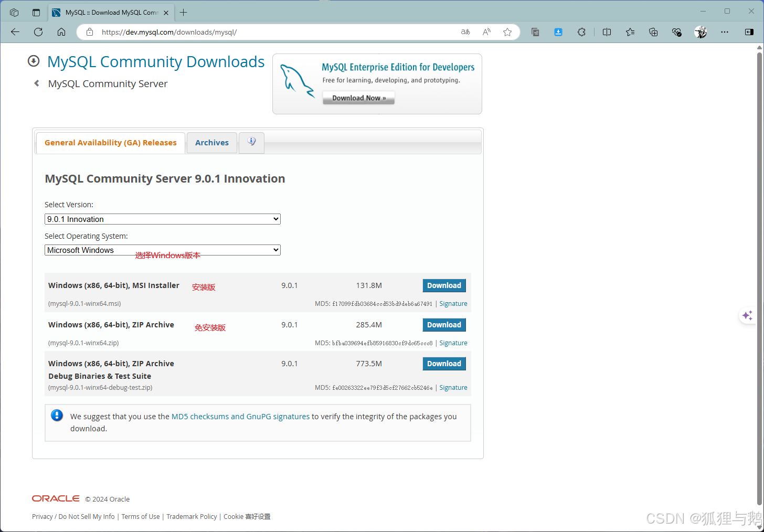The height and width of the screenshot is (532, 764).
Task: Open the Extensions puzzle icon
Action: coord(581,32)
